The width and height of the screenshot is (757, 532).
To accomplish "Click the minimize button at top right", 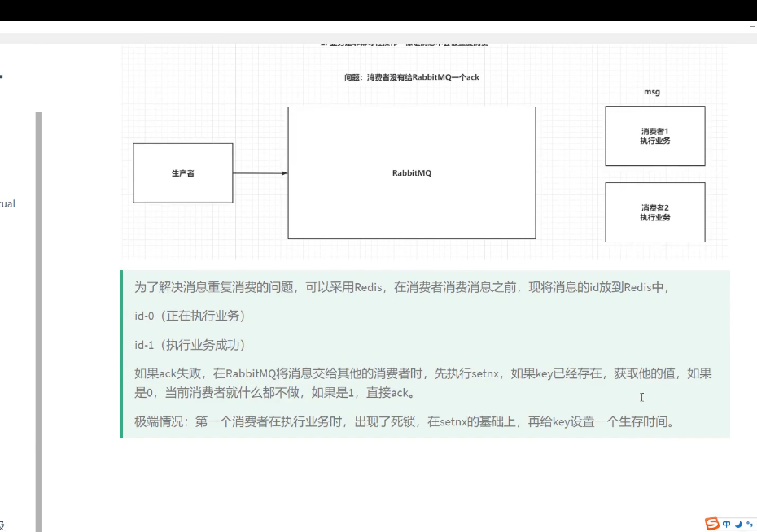I will [x=752, y=27].
